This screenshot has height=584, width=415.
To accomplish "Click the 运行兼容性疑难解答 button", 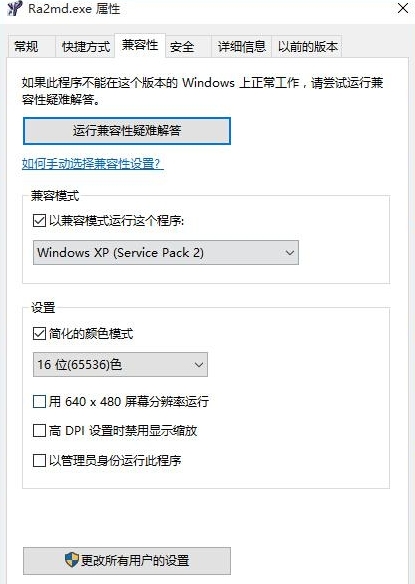I will point(127,131).
